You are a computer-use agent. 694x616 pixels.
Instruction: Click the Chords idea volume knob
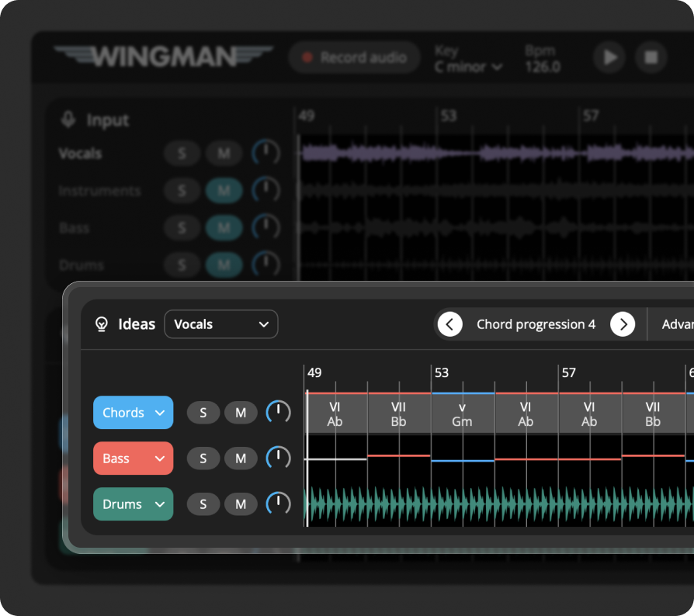[x=279, y=413]
